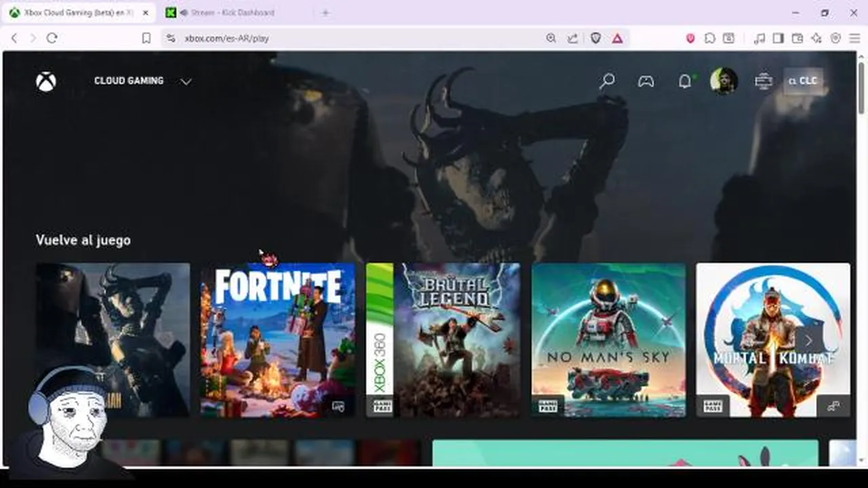
Task: Expand the Cloud Gaming dropdown chevron
Action: (186, 81)
